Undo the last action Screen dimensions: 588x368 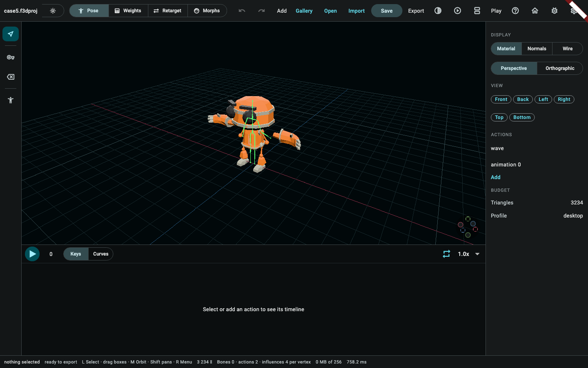point(242,11)
